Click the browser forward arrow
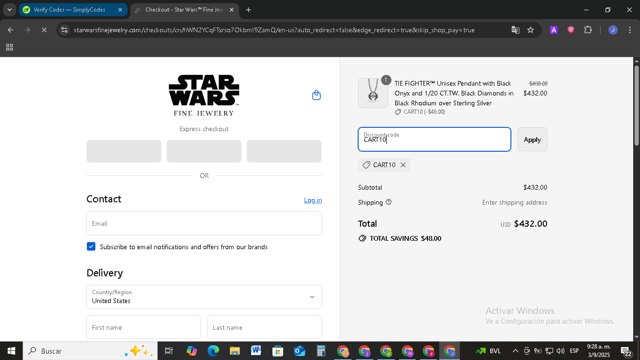Screen dimensions: 640x360 [27, 30]
